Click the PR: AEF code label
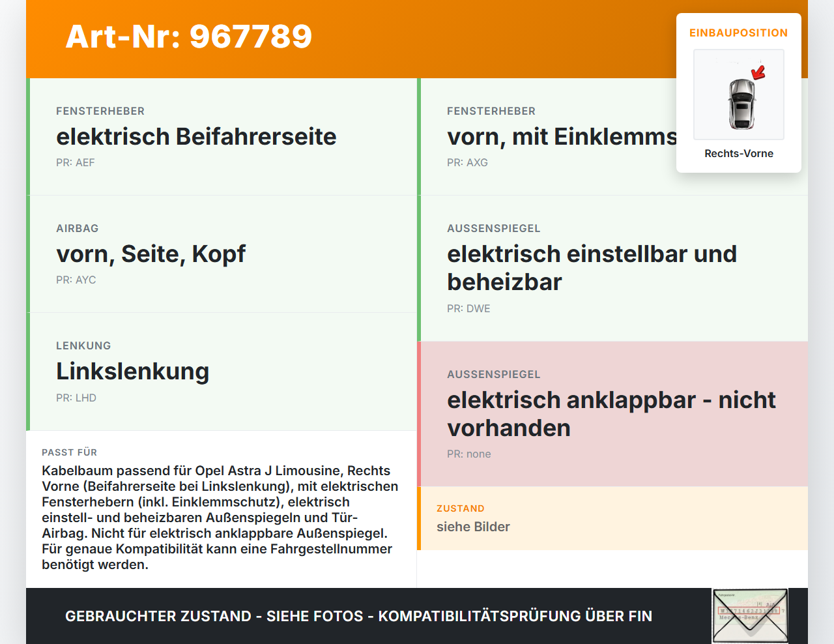834x644 pixels. [x=76, y=162]
